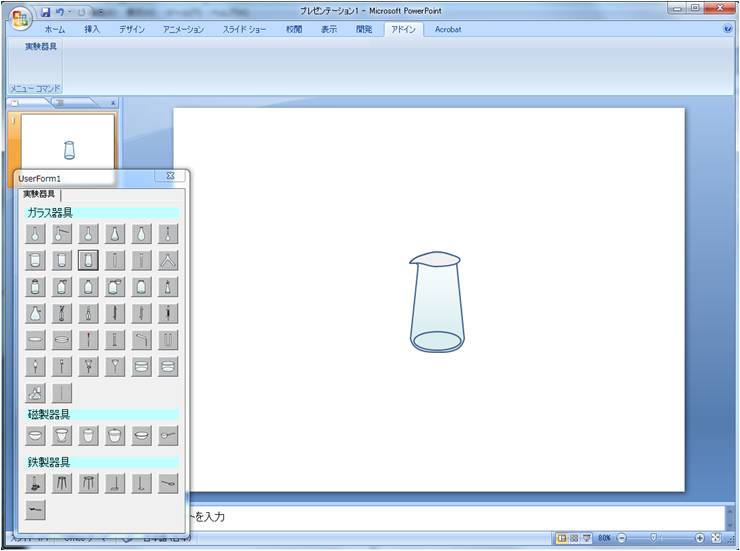This screenshot has width=740, height=551.
Task: Click the Office button
Action: tap(20, 18)
